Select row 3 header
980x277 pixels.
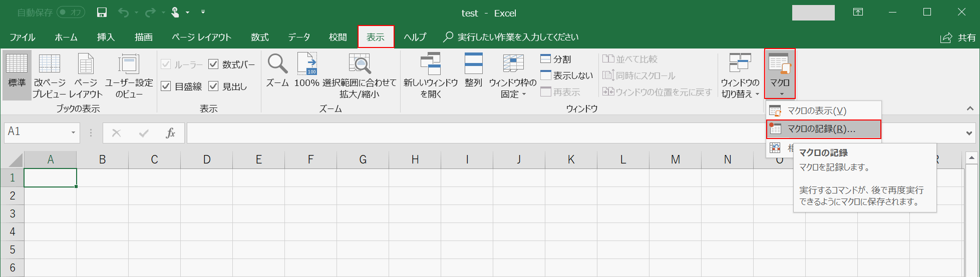pyautogui.click(x=13, y=213)
